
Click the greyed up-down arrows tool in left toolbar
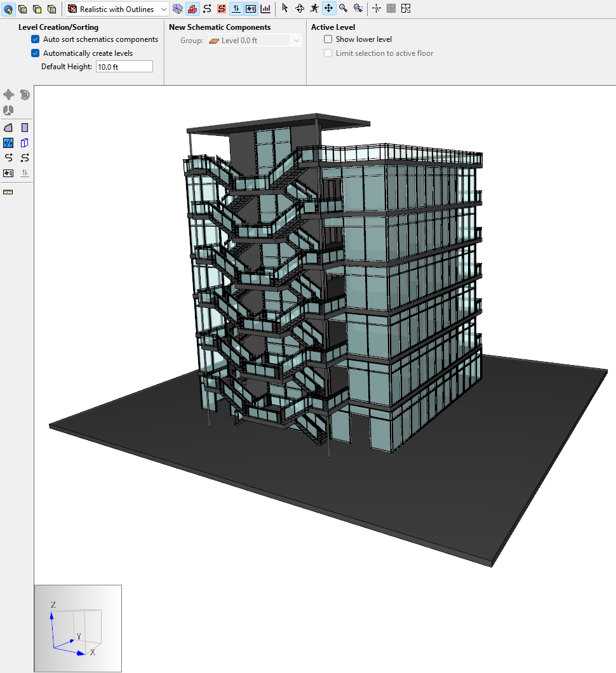pyautogui.click(x=25, y=173)
